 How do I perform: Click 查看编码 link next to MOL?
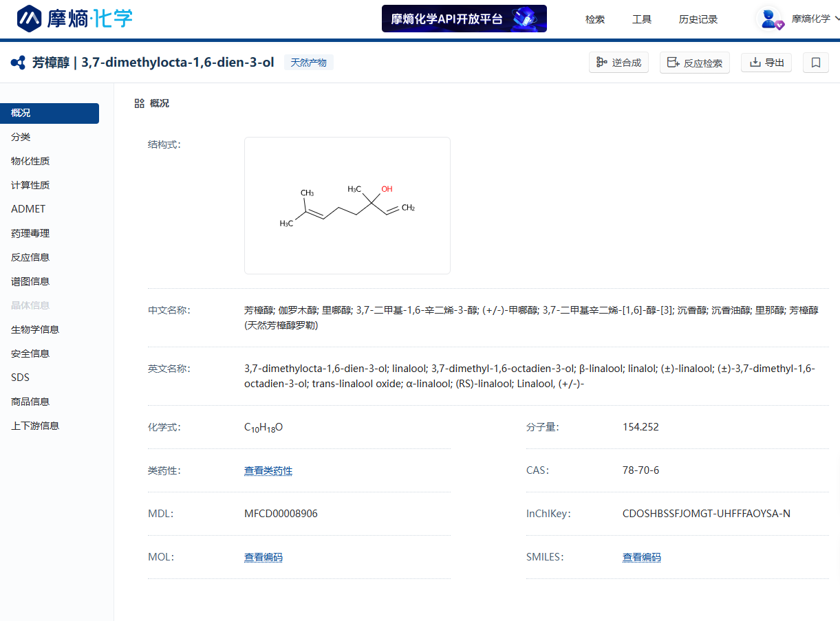(263, 557)
